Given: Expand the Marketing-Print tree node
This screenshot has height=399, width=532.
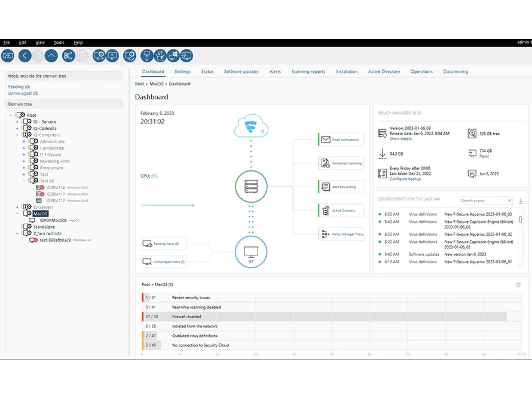Looking at the screenshot, I should pyautogui.click(x=24, y=162).
